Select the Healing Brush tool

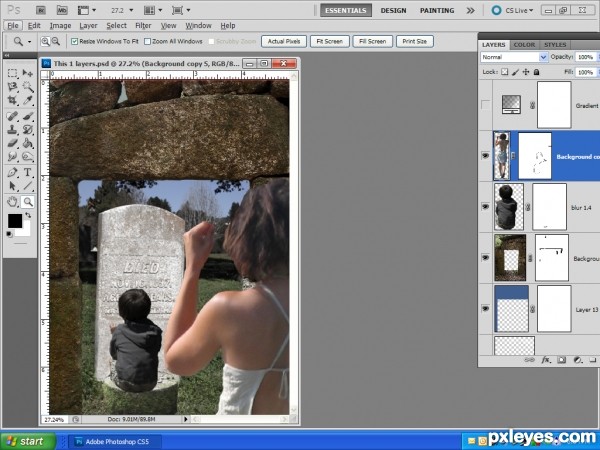pos(12,116)
